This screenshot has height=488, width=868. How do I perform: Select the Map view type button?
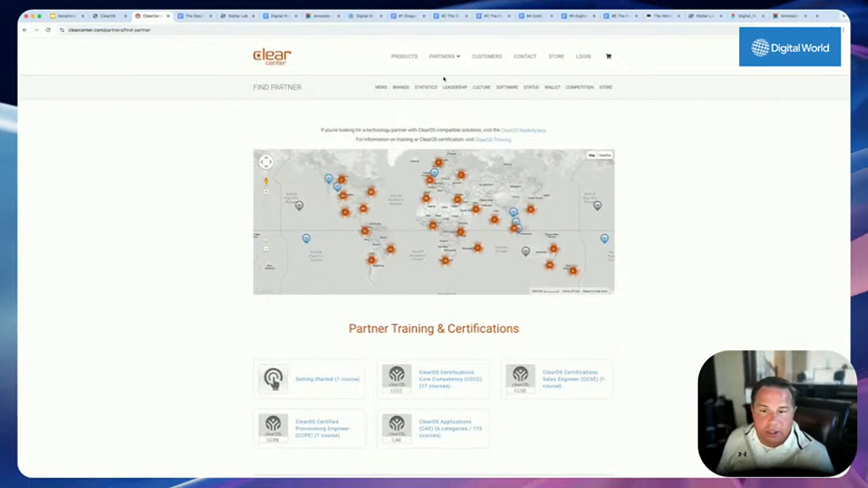(592, 155)
